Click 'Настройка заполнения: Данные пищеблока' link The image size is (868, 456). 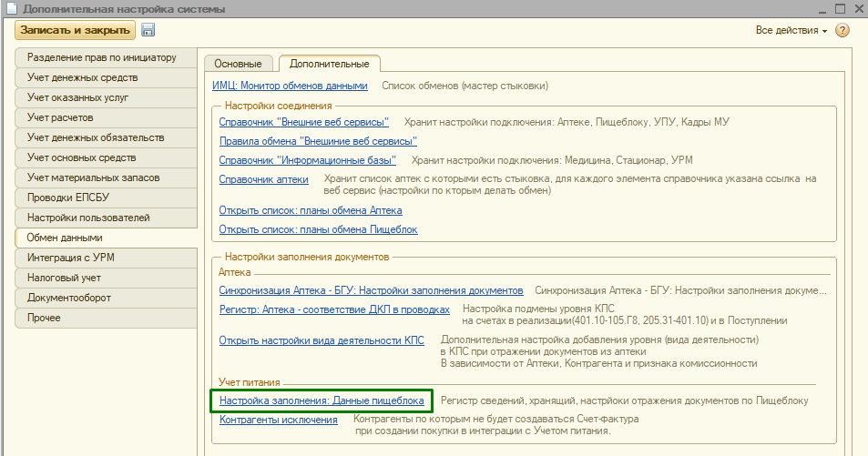point(322,400)
